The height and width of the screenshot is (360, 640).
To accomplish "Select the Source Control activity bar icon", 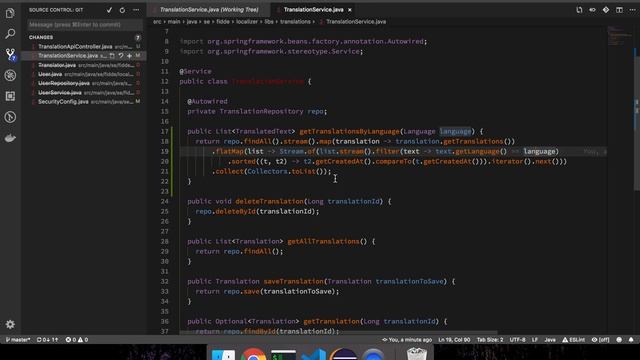I will (x=10, y=54).
